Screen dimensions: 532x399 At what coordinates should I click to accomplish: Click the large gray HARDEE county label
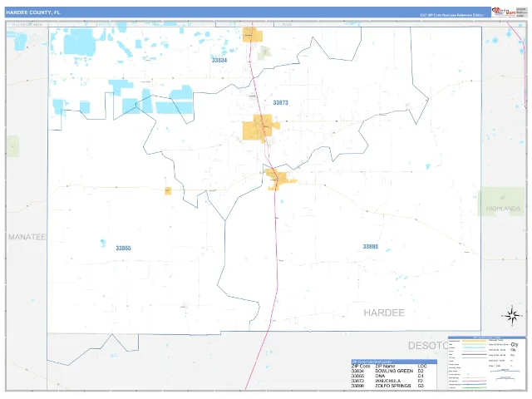pyautogui.click(x=384, y=313)
